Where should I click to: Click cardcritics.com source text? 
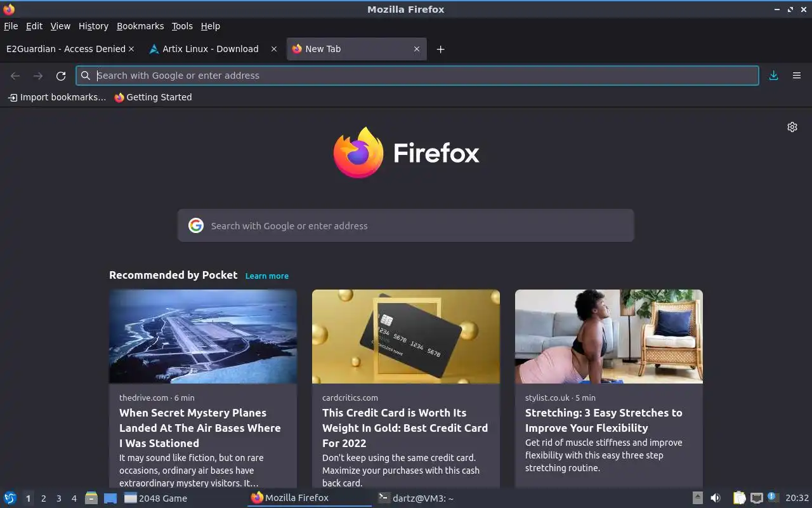tap(350, 398)
